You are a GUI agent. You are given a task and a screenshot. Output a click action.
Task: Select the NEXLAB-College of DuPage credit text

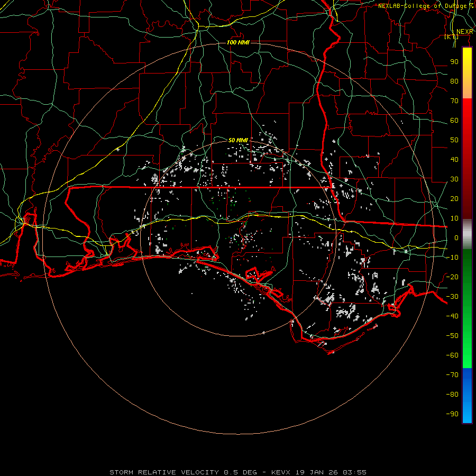pyautogui.click(x=425, y=6)
